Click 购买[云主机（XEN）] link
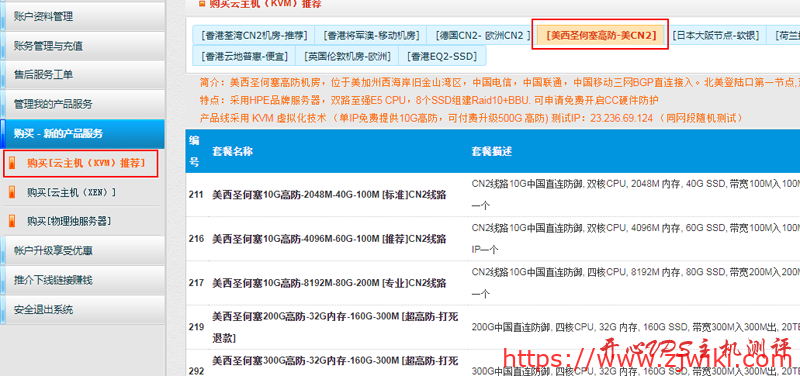Image resolution: width=800 pixels, height=376 pixels. click(72, 192)
